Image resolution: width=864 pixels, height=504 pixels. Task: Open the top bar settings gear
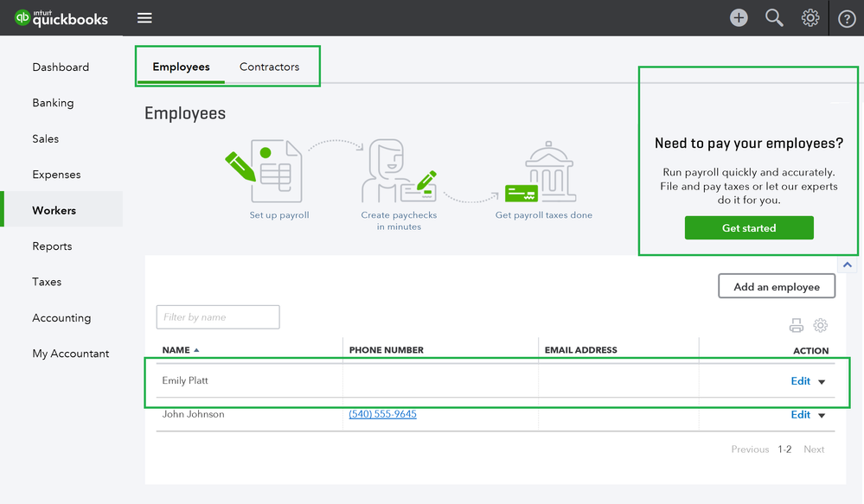click(x=810, y=18)
